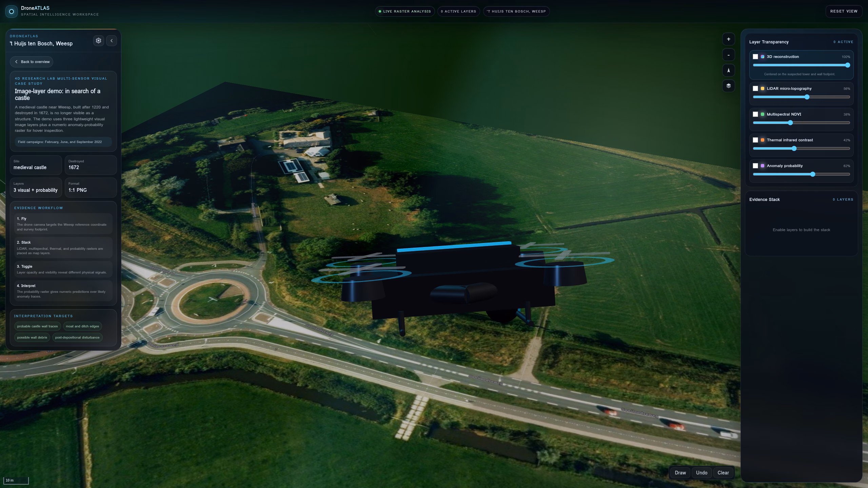Collapse the left sidebar panel chevron

click(112, 41)
